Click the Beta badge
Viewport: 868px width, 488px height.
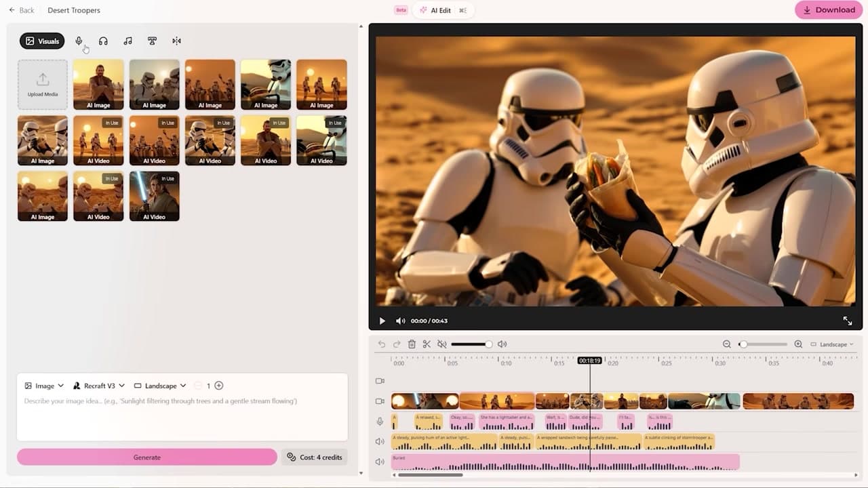pyautogui.click(x=401, y=10)
